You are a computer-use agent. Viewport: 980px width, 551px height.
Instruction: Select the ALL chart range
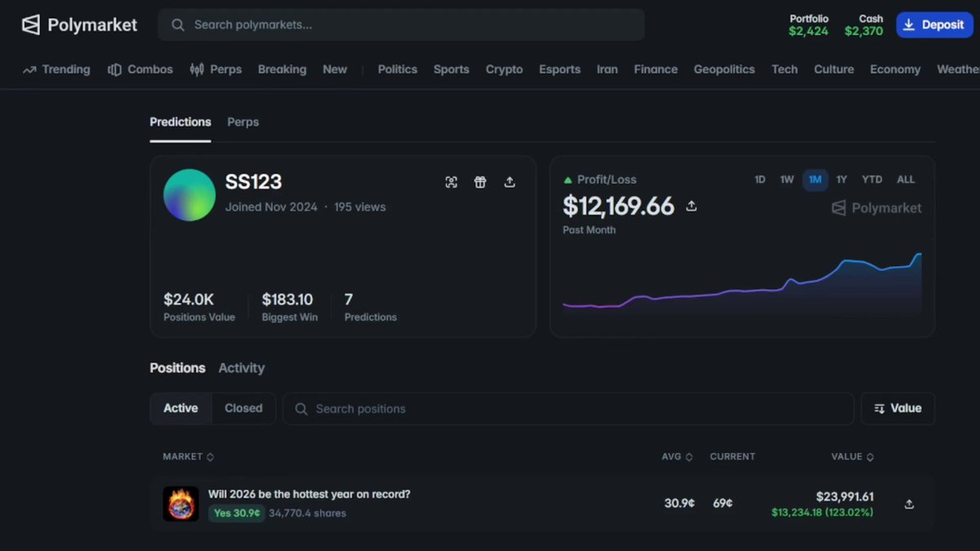pyautogui.click(x=906, y=180)
